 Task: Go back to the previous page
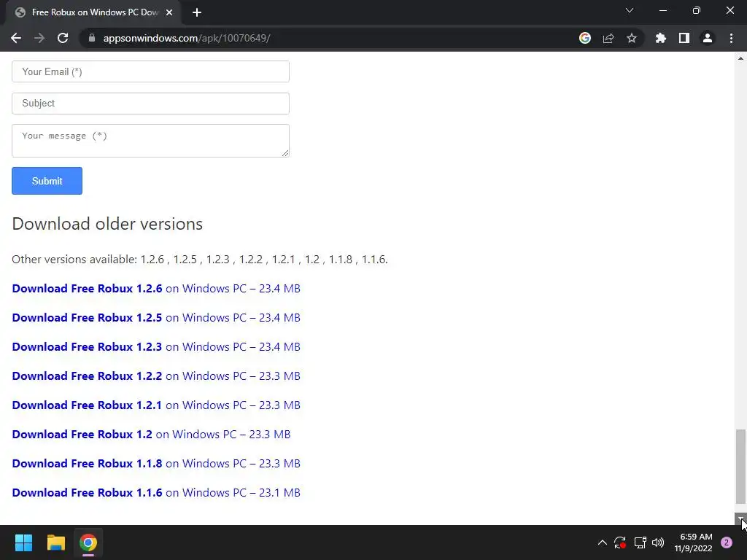point(16,38)
